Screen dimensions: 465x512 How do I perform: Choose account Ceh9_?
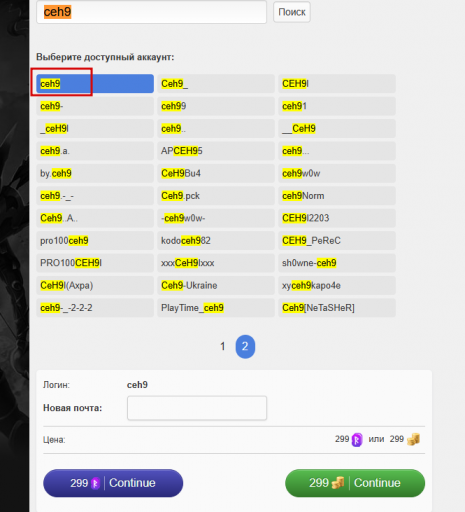point(216,84)
